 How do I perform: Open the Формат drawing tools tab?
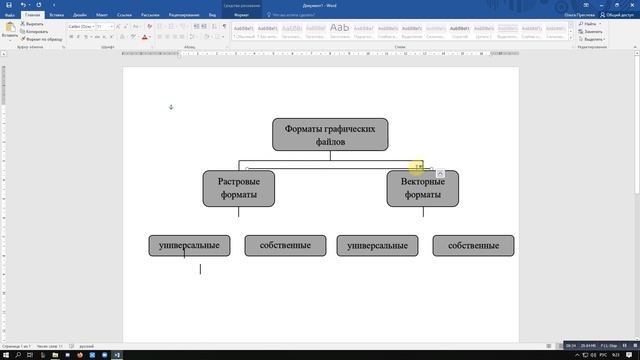pyautogui.click(x=241, y=15)
